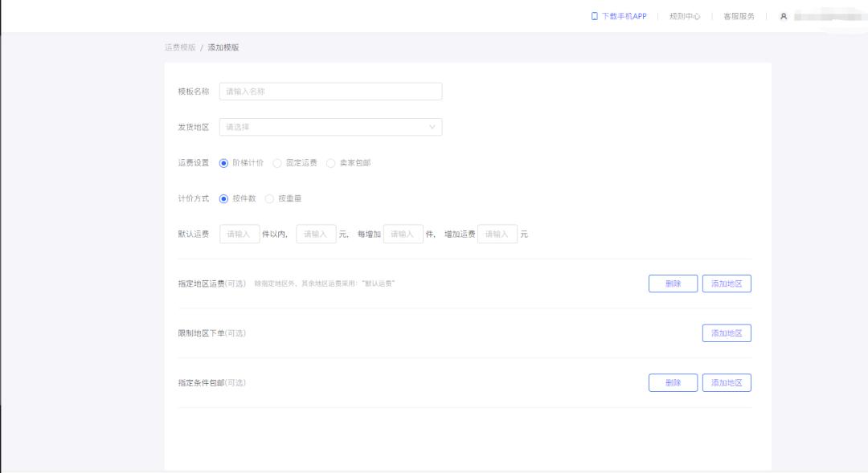Go back via 运费模版 breadcrumb link
868x473 pixels.
[x=180, y=47]
